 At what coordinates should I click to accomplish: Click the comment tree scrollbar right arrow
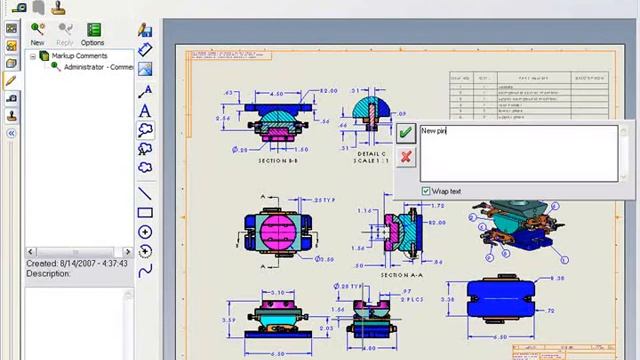[x=128, y=252]
